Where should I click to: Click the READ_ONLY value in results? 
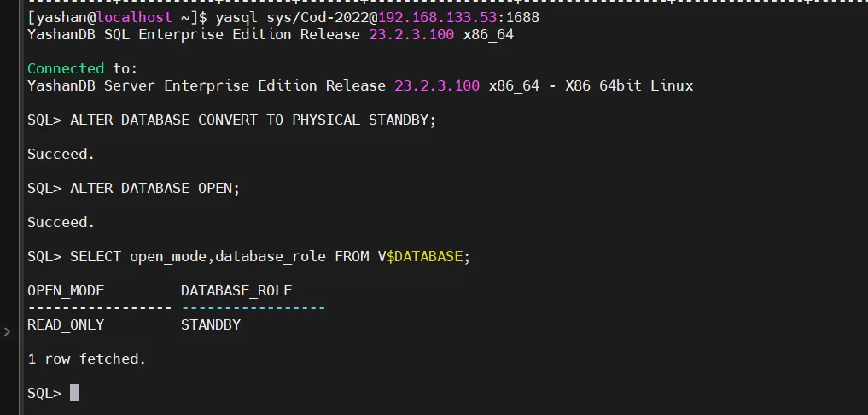pos(66,324)
